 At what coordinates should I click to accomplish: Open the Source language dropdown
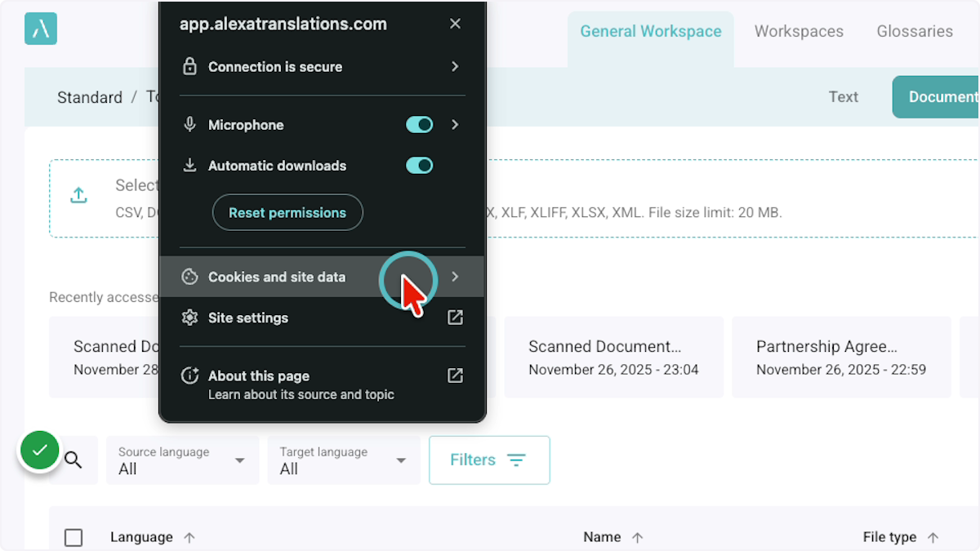(x=182, y=460)
